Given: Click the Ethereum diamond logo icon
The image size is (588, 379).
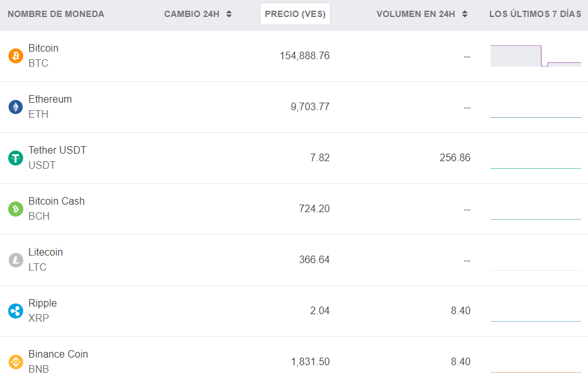Looking at the screenshot, I should point(16,107).
